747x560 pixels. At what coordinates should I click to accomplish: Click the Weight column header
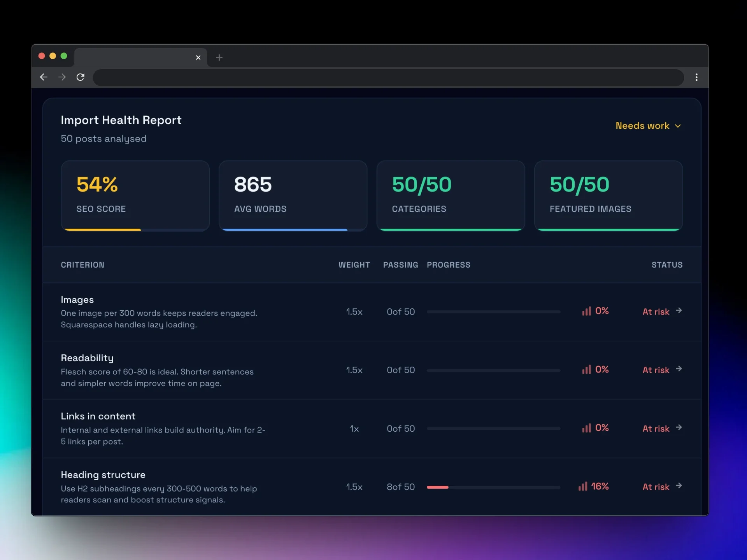354,265
